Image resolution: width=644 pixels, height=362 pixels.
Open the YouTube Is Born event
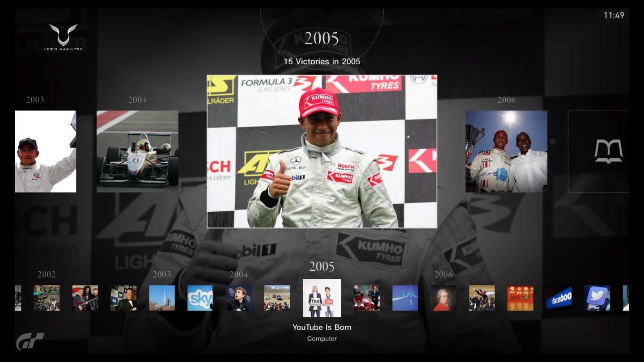click(322, 298)
